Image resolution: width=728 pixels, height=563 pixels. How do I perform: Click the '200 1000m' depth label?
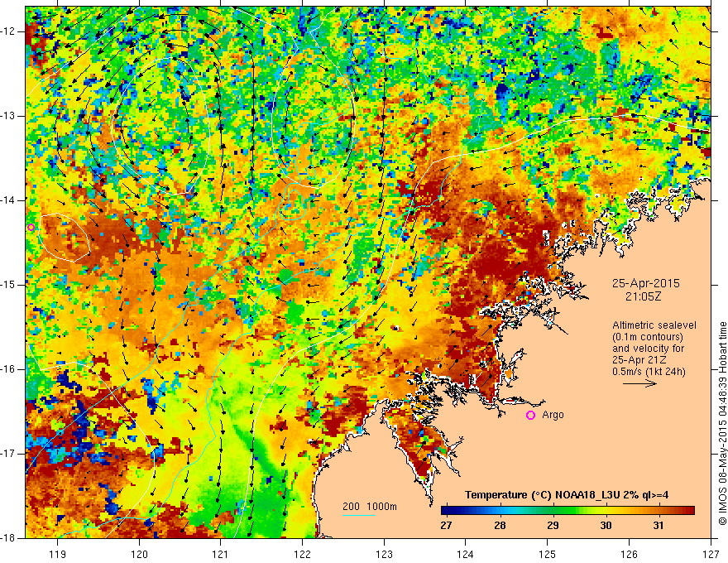tap(370, 507)
